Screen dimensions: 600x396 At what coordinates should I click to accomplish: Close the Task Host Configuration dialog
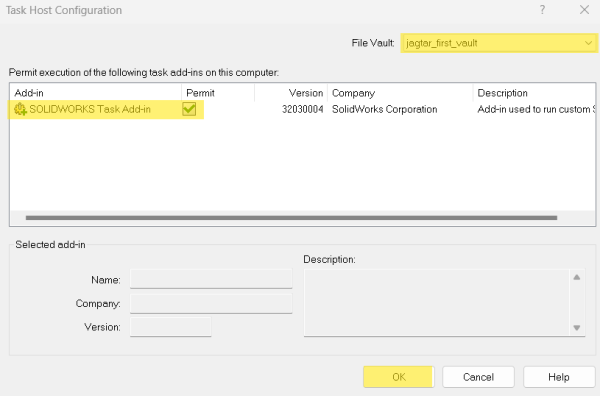[x=584, y=10]
